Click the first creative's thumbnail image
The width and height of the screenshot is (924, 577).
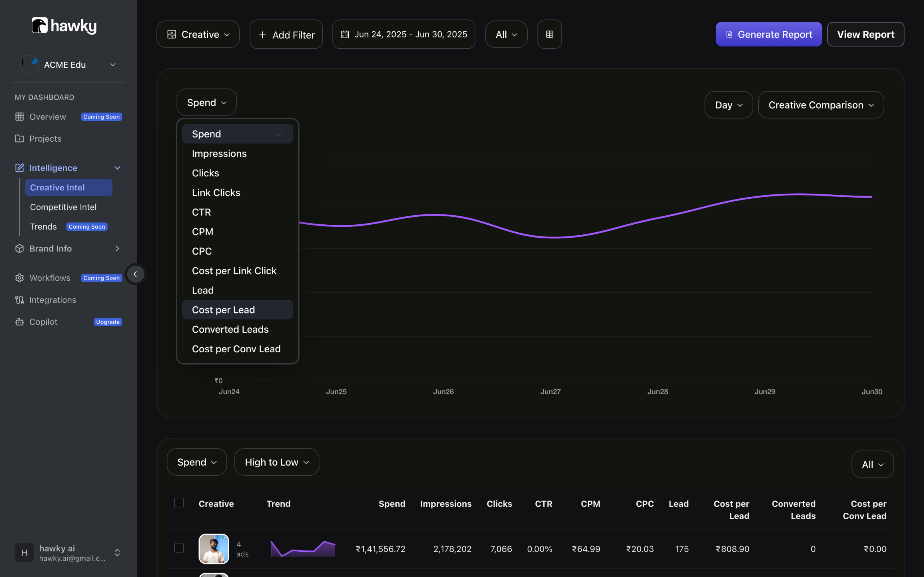(x=213, y=549)
